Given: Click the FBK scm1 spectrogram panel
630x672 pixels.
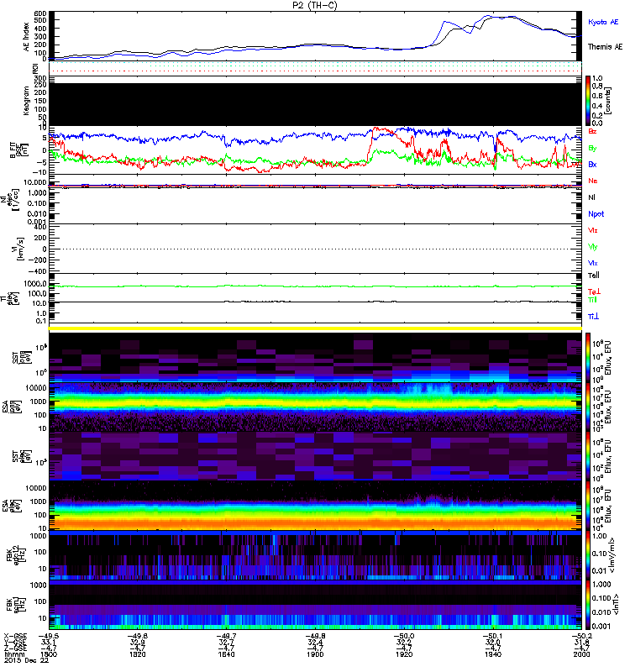Looking at the screenshot, I should [x=315, y=605].
